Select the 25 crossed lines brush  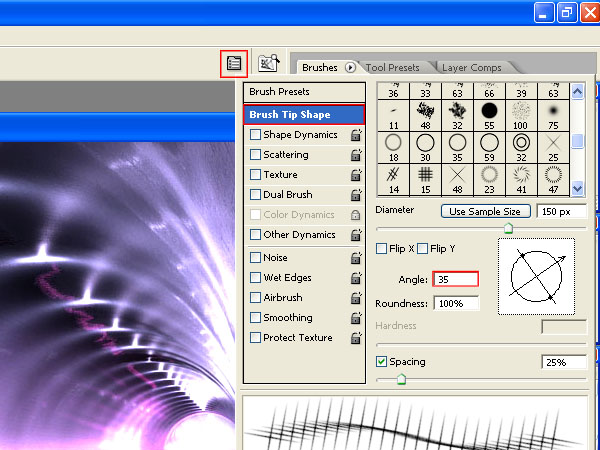(553, 148)
